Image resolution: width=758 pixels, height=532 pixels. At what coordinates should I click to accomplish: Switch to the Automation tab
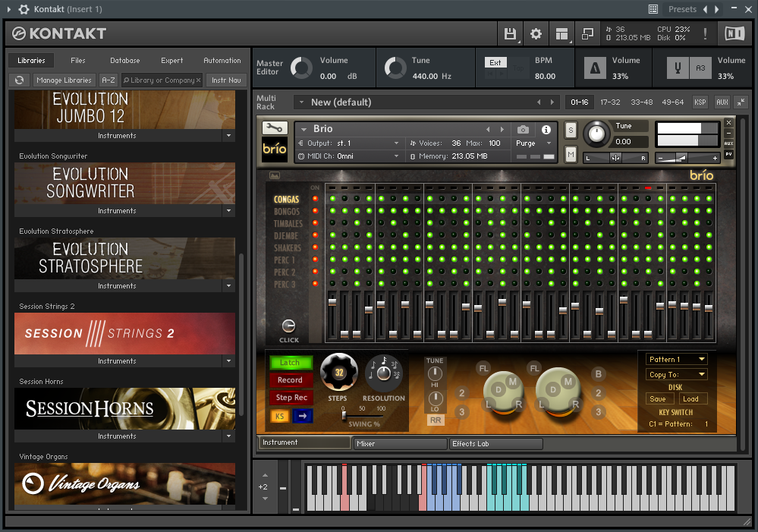(222, 61)
